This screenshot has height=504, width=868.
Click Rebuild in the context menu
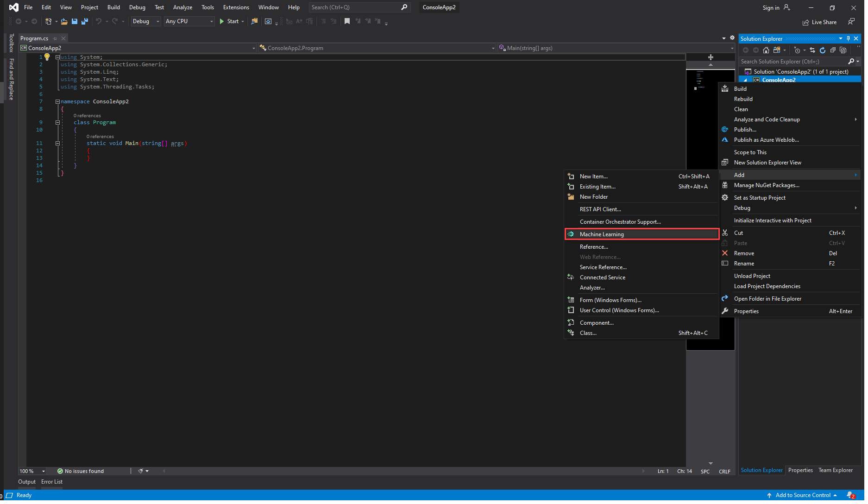pyautogui.click(x=790, y=99)
